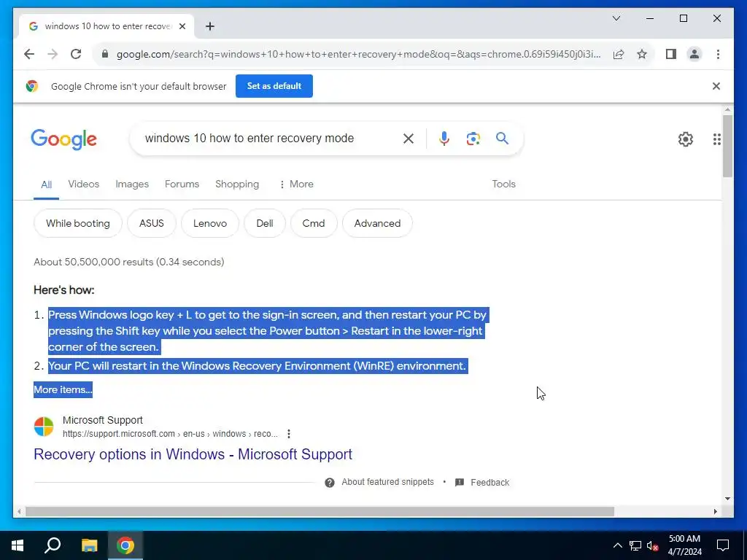747x560 pixels.
Task: Refine search with Dell chip
Action: [265, 223]
